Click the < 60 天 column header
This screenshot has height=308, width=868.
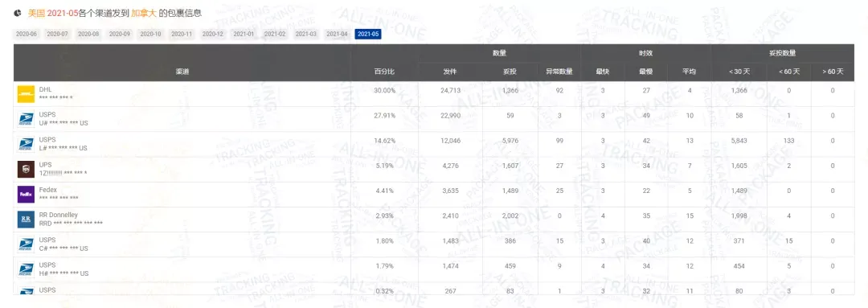[x=788, y=72]
